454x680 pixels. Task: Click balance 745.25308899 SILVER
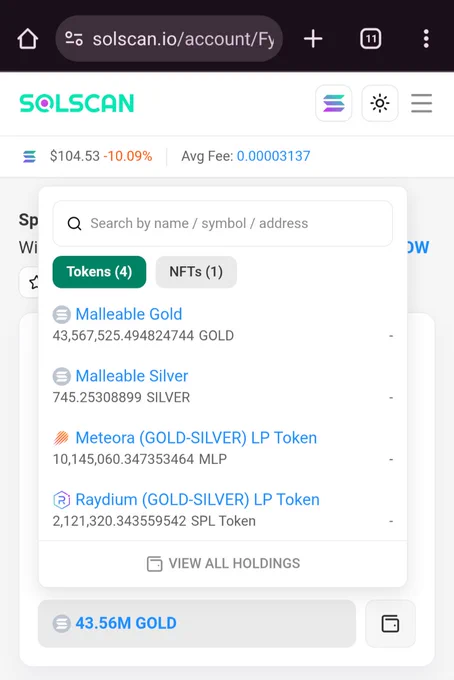point(121,397)
